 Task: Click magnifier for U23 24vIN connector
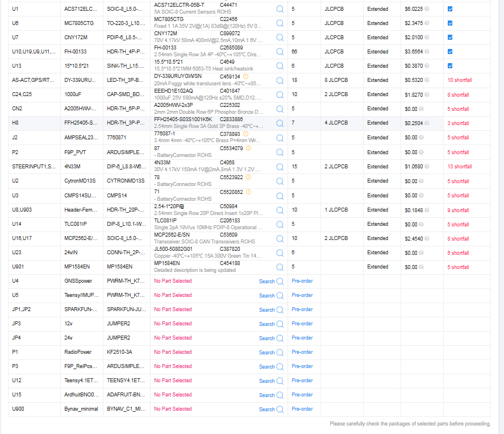[x=280, y=253]
